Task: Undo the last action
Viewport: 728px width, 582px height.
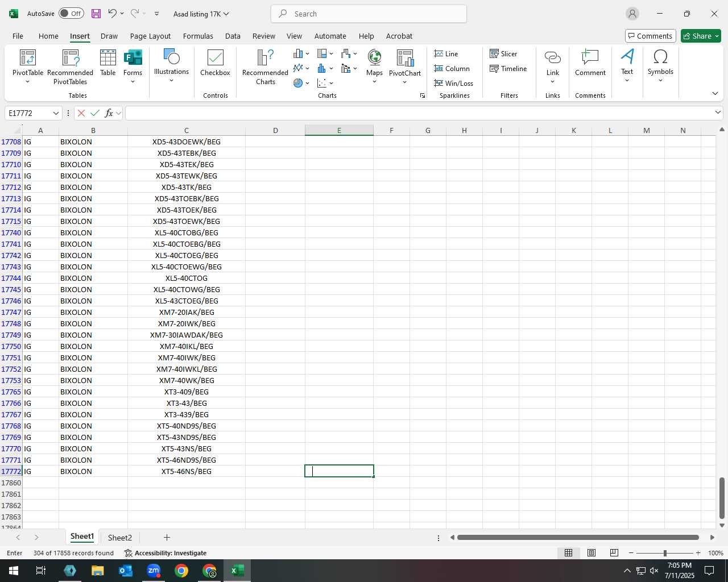Action: pos(112,14)
